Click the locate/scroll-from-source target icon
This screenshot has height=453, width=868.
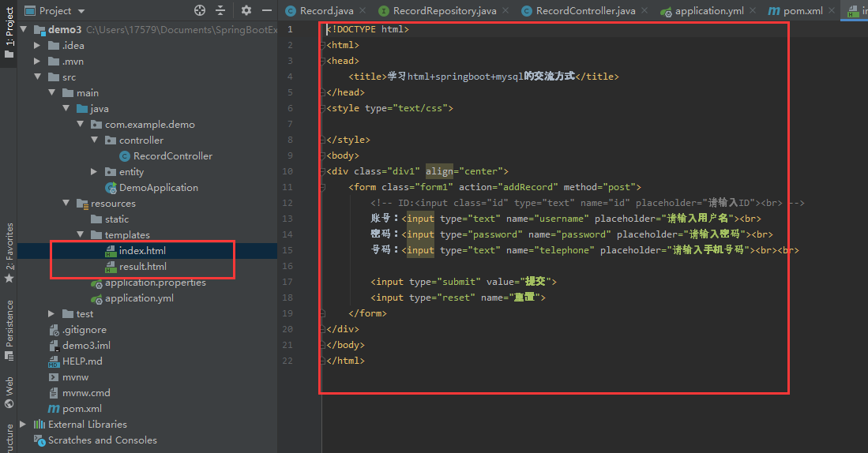[200, 10]
